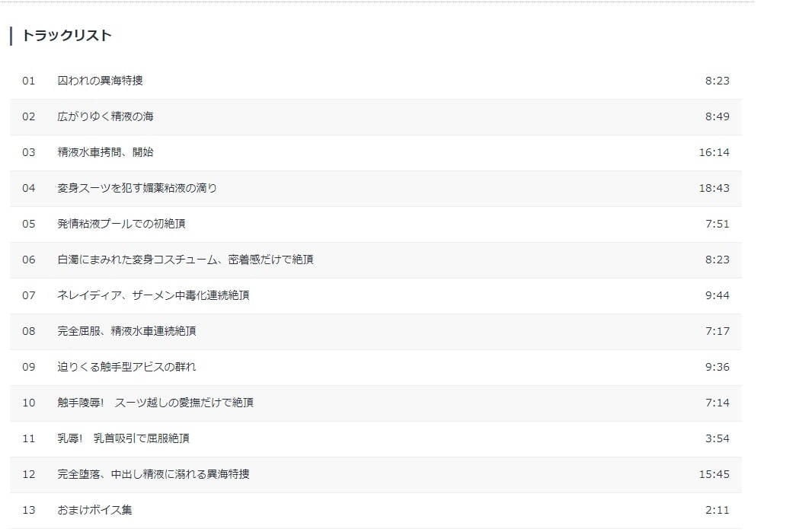Select track 01 title in the list
The image size is (812, 532).
pos(100,81)
